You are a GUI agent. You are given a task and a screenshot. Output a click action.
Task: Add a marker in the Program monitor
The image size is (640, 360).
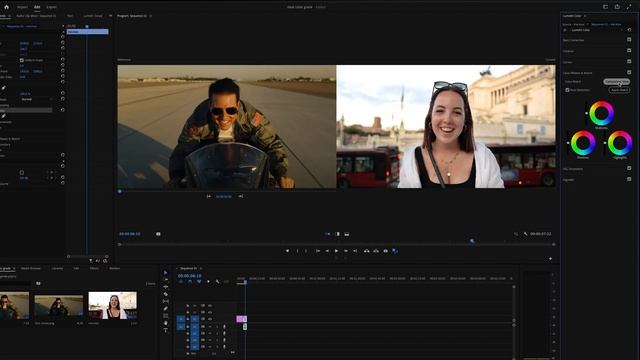[x=287, y=251]
